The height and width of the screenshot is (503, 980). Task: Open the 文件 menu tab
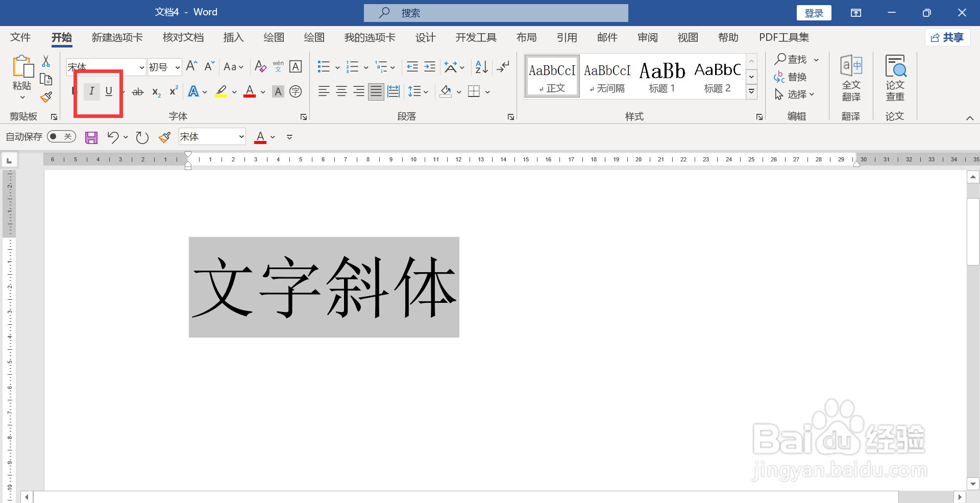[20, 37]
